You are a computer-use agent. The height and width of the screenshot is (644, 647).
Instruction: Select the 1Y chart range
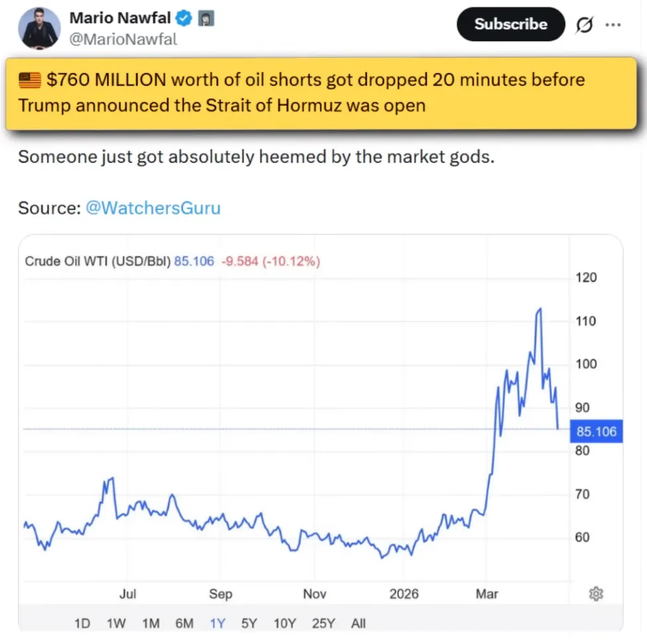[x=217, y=623]
